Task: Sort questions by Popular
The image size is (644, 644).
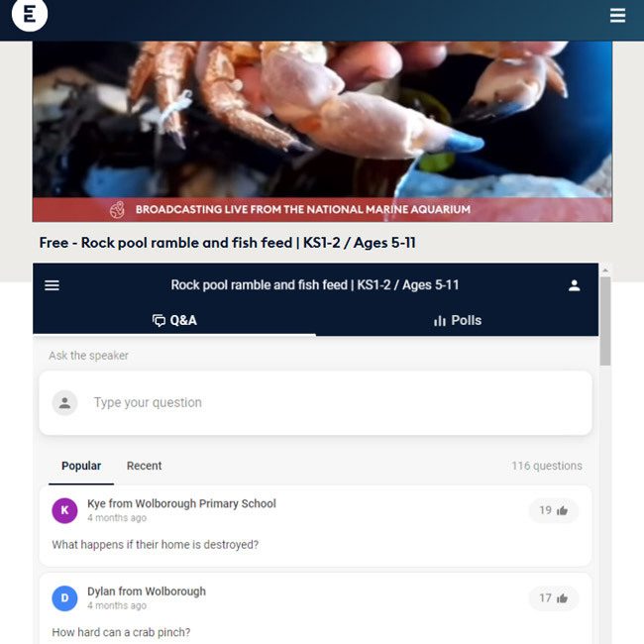Action: point(81,466)
